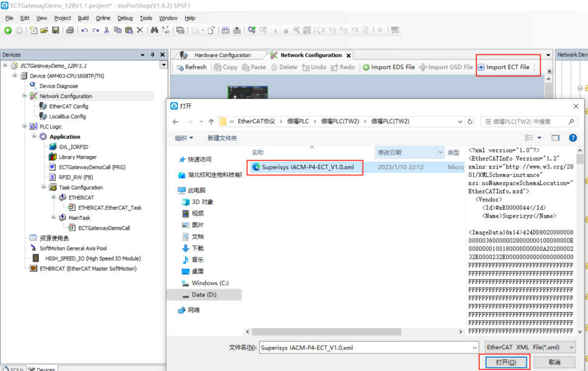The width and height of the screenshot is (588, 371).
Task: Collapse the Task Configuration tree node
Action: point(45,187)
